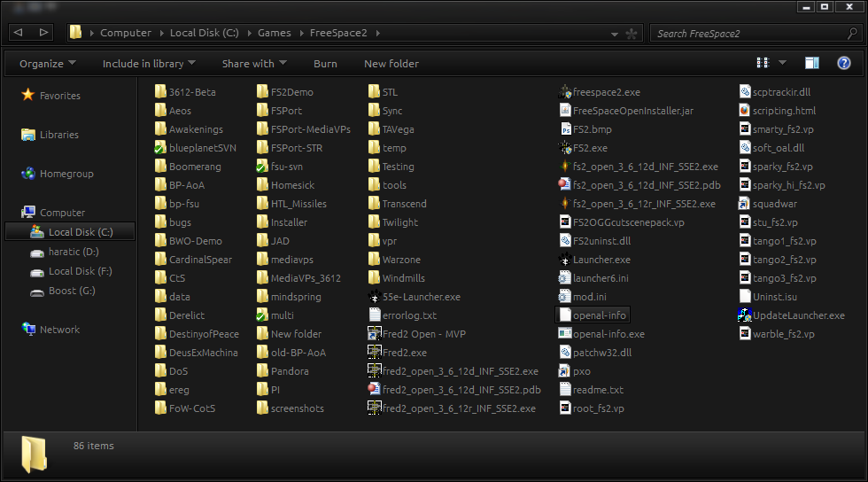Select FS2.bmp image file
This screenshot has height=482, width=868.
tap(585, 129)
